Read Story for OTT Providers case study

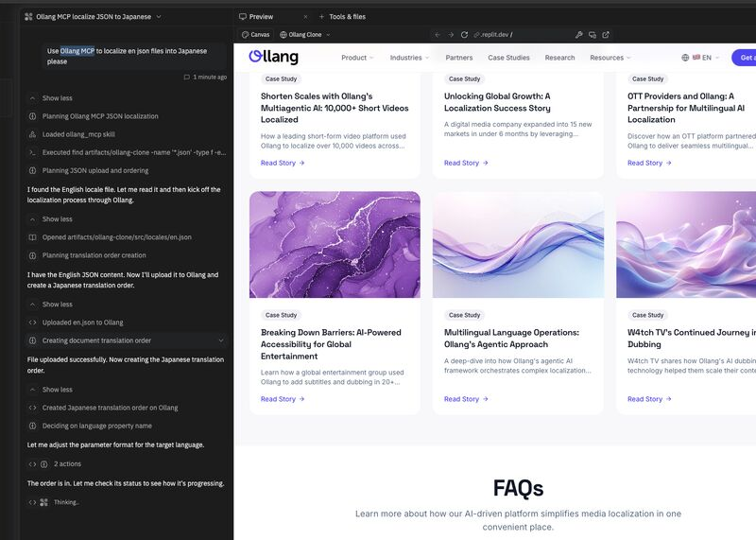[x=649, y=163]
